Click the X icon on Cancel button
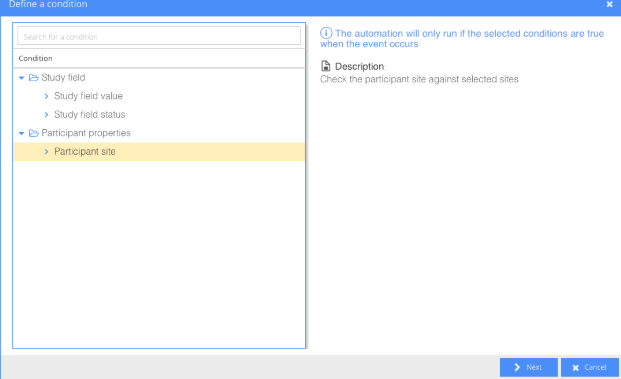This screenshot has height=379, width=621. [x=575, y=368]
